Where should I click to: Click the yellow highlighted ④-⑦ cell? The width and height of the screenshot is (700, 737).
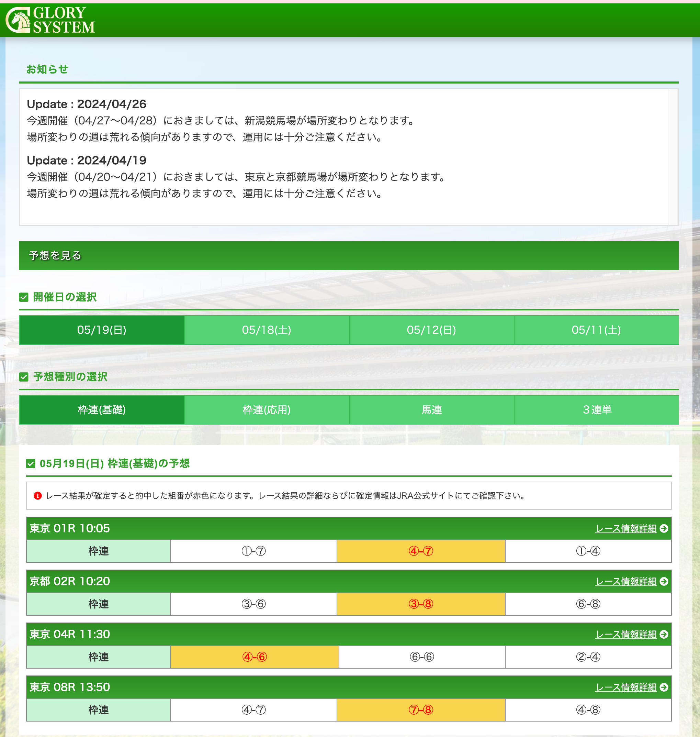[420, 551]
